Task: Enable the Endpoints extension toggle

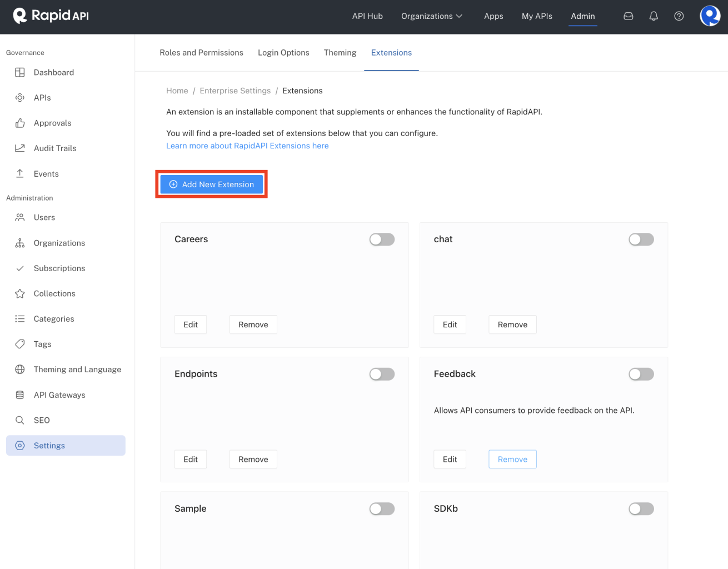Action: [x=382, y=374]
